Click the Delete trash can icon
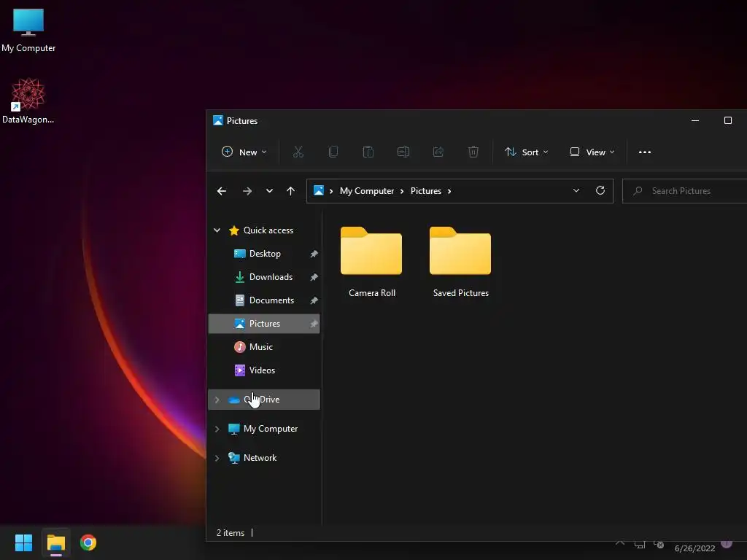The width and height of the screenshot is (747, 560). (x=473, y=152)
